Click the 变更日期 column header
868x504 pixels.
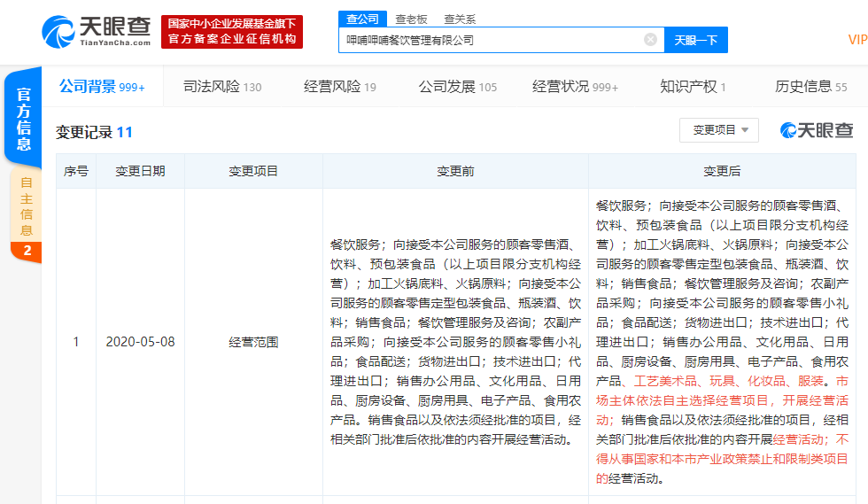(x=140, y=171)
